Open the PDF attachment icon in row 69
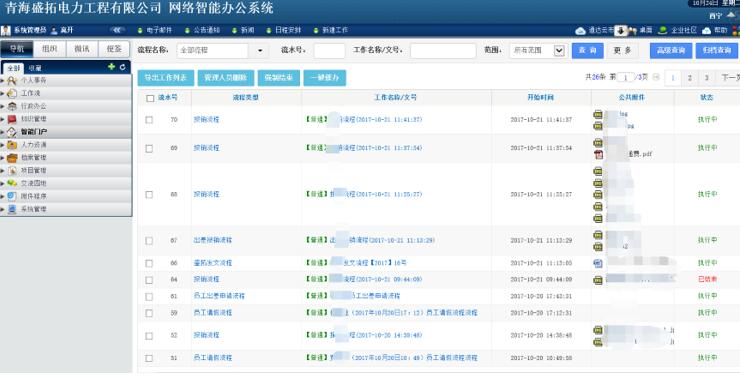 [598, 154]
